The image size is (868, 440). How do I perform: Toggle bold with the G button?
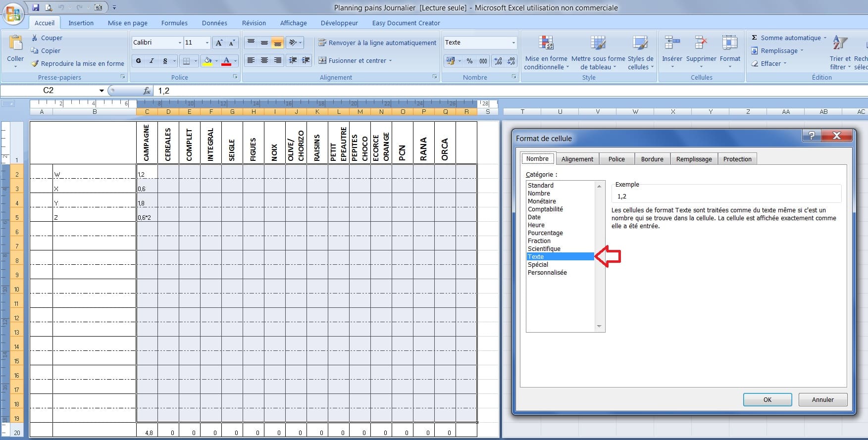tap(138, 61)
